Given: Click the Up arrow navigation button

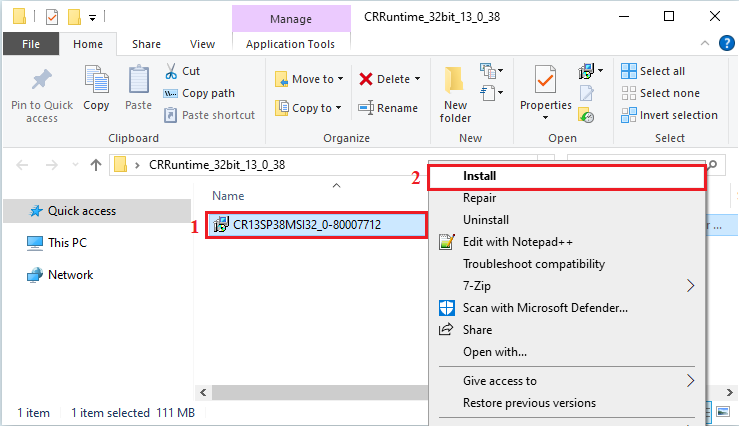Looking at the screenshot, I should [x=96, y=165].
